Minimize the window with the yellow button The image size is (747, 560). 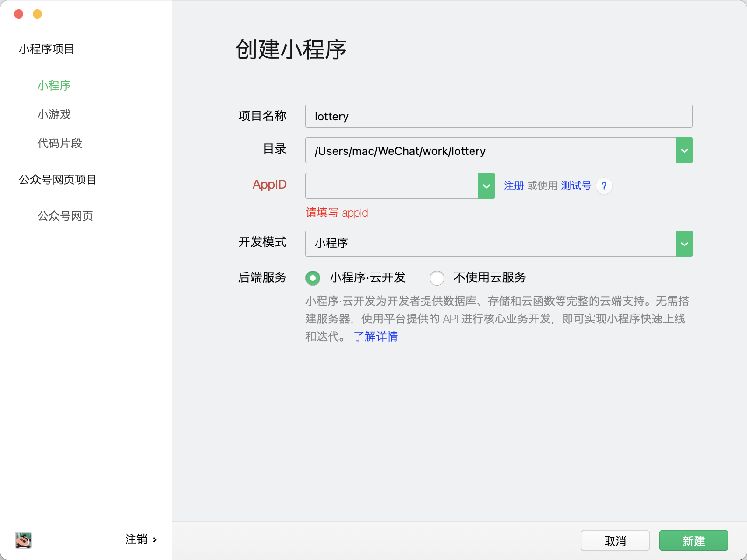pyautogui.click(x=37, y=14)
